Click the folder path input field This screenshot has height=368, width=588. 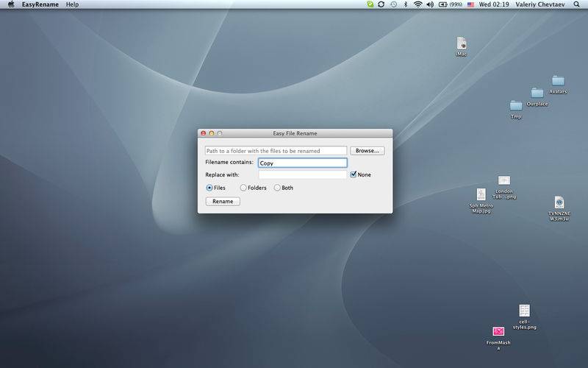pyautogui.click(x=276, y=151)
